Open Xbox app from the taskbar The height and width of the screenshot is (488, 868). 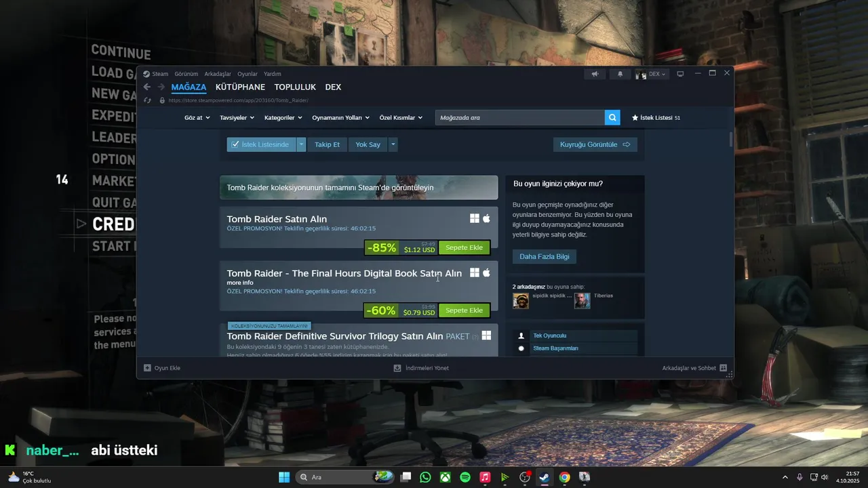445,477
